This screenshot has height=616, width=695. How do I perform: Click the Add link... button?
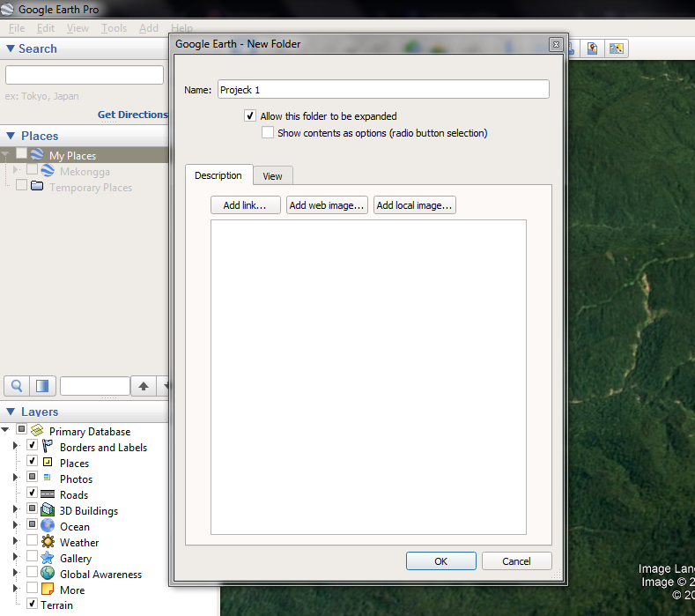[245, 205]
